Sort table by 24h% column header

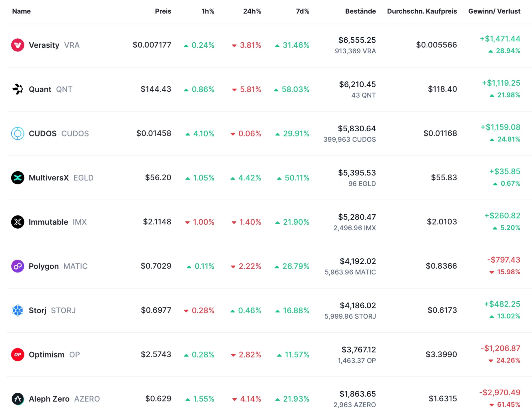(252, 11)
